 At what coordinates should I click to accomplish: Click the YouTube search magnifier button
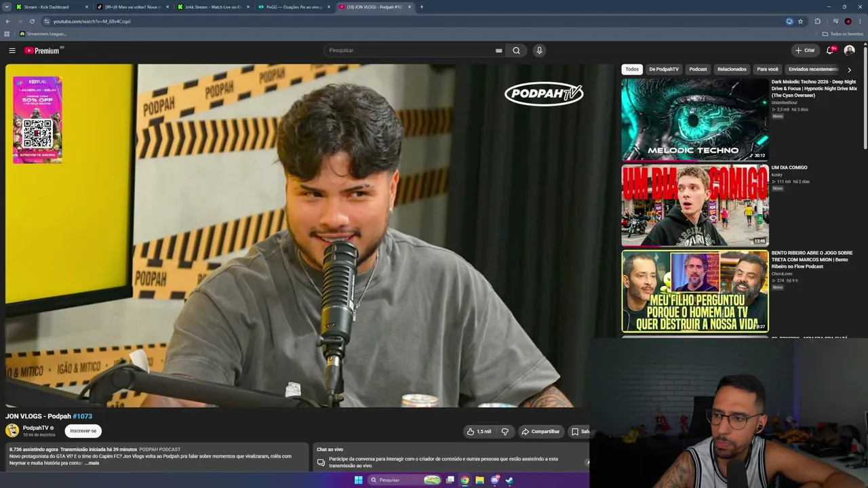pyautogui.click(x=516, y=51)
